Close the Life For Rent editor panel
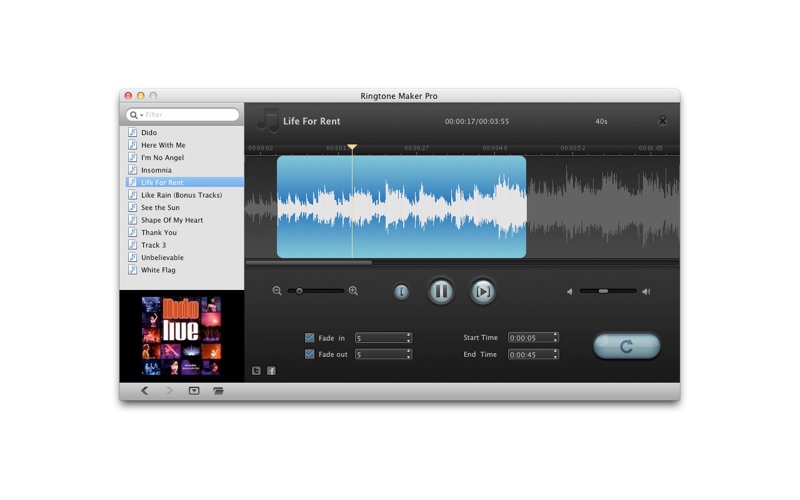Image resolution: width=800 pixels, height=500 pixels. coord(662,121)
